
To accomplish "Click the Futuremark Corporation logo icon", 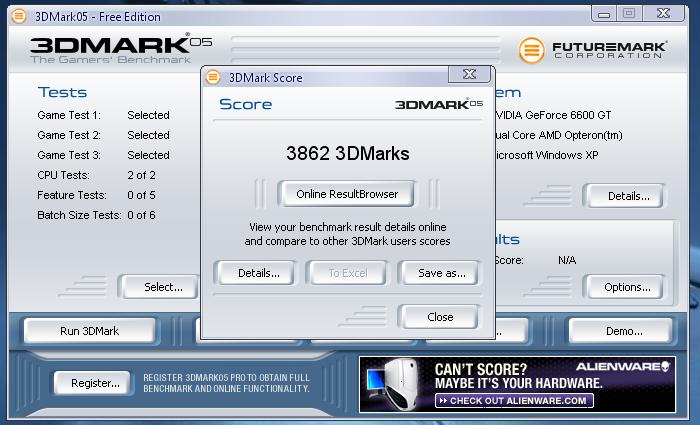I will click(531, 50).
